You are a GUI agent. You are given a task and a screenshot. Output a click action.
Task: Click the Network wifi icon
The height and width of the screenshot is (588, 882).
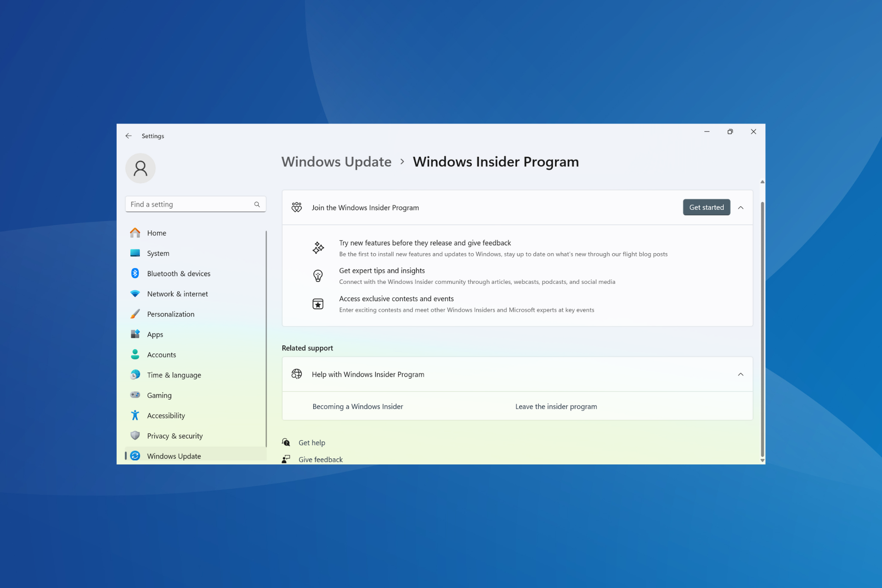(135, 294)
